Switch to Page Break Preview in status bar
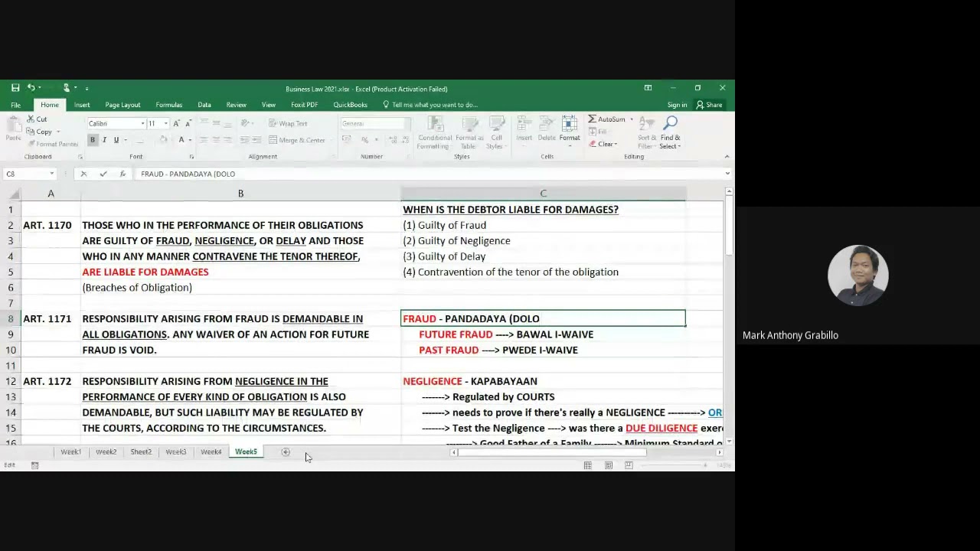 point(629,465)
